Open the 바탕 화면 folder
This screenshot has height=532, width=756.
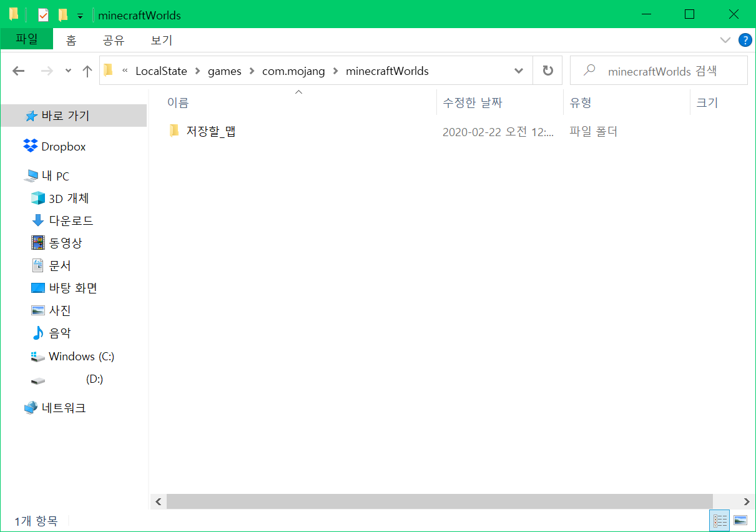click(x=74, y=288)
